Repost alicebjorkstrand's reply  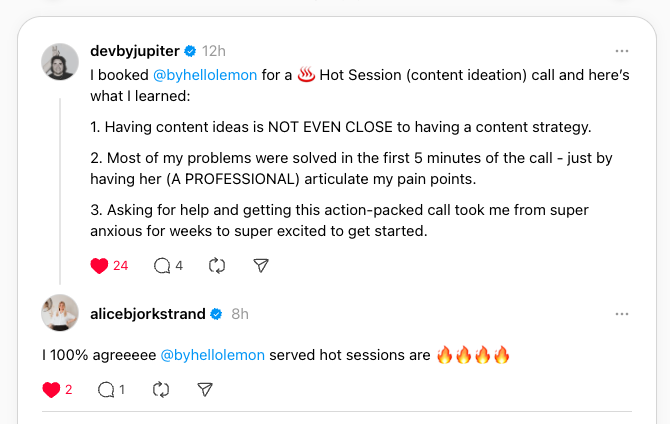tap(160, 390)
